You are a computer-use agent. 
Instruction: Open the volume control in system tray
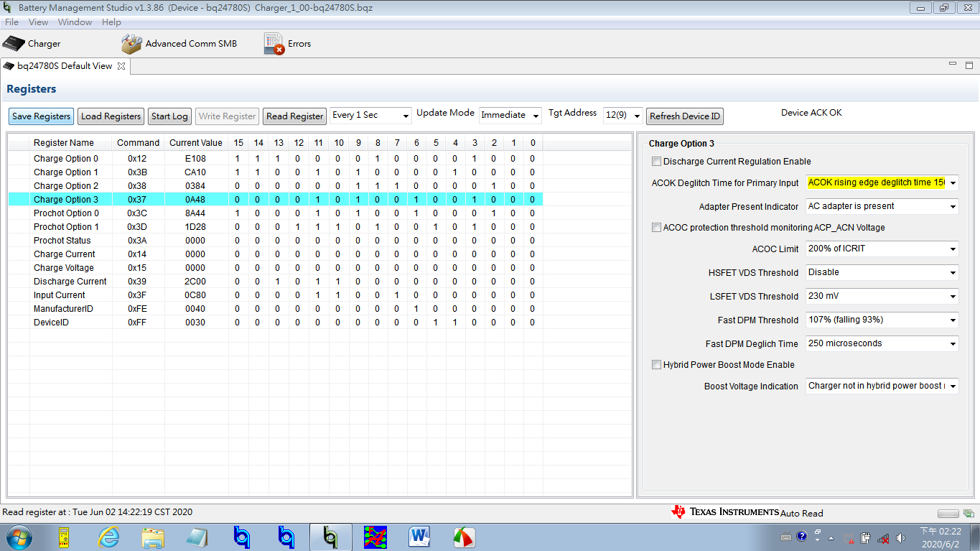(900, 537)
